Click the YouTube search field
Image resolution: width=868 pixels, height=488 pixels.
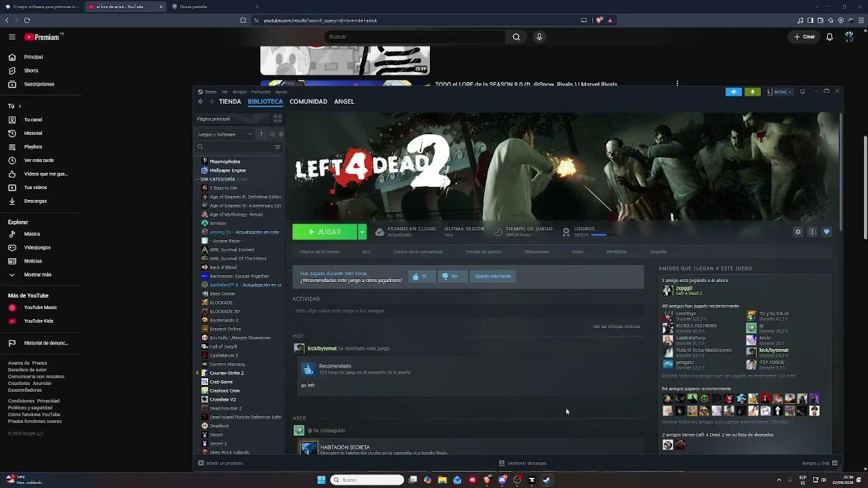[x=415, y=37]
